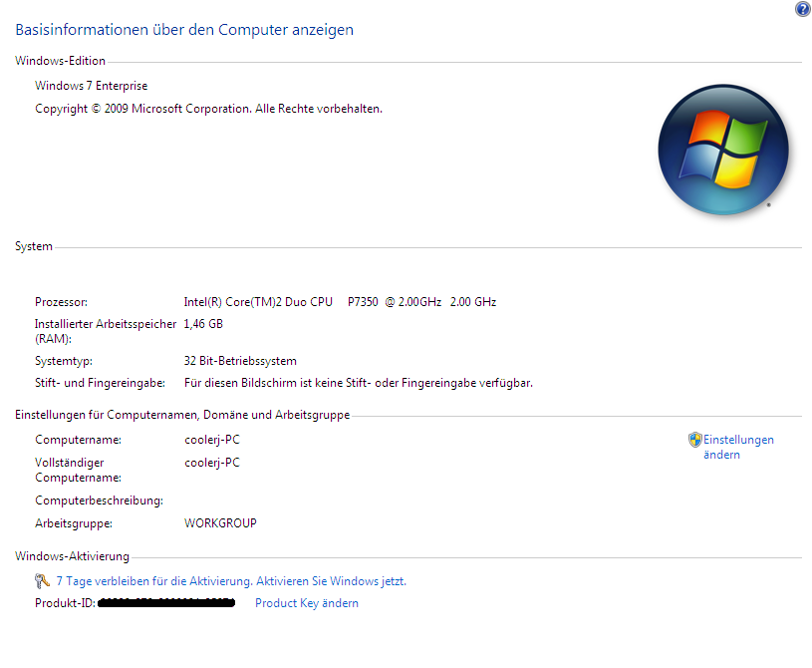This screenshot has height=668, width=812.
Task: Click the Computerbeschreibung: label
Action: point(99,501)
